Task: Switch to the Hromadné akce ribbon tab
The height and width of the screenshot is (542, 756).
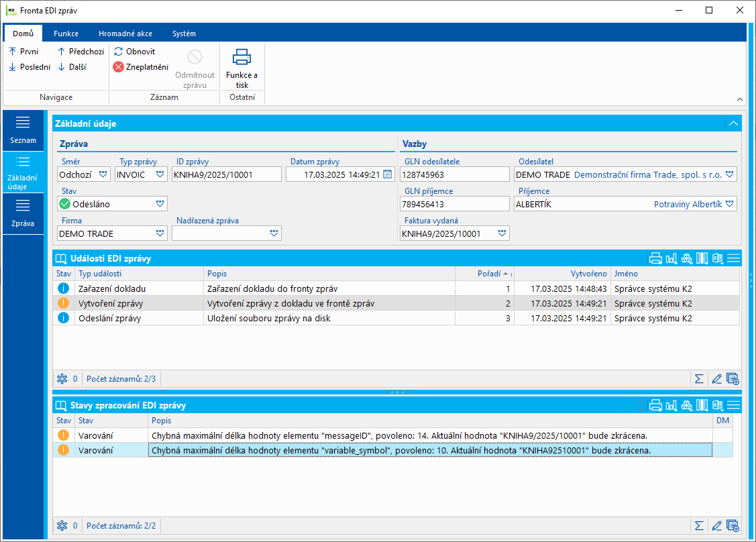Action: 125,34
